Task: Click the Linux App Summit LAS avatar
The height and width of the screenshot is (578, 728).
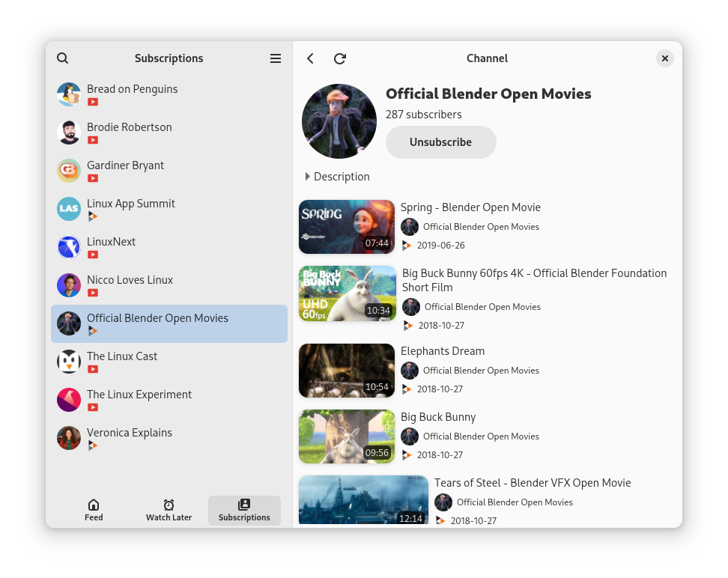Action: [x=69, y=209]
